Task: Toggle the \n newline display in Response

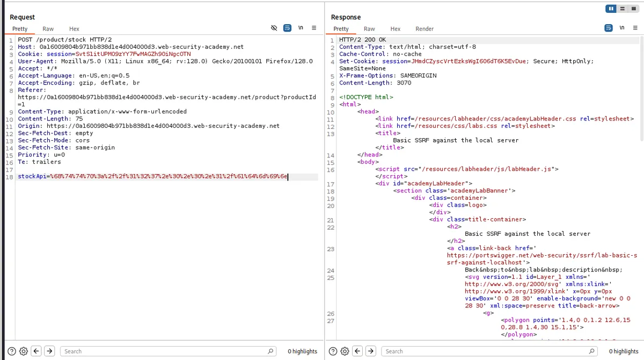Action: [622, 28]
